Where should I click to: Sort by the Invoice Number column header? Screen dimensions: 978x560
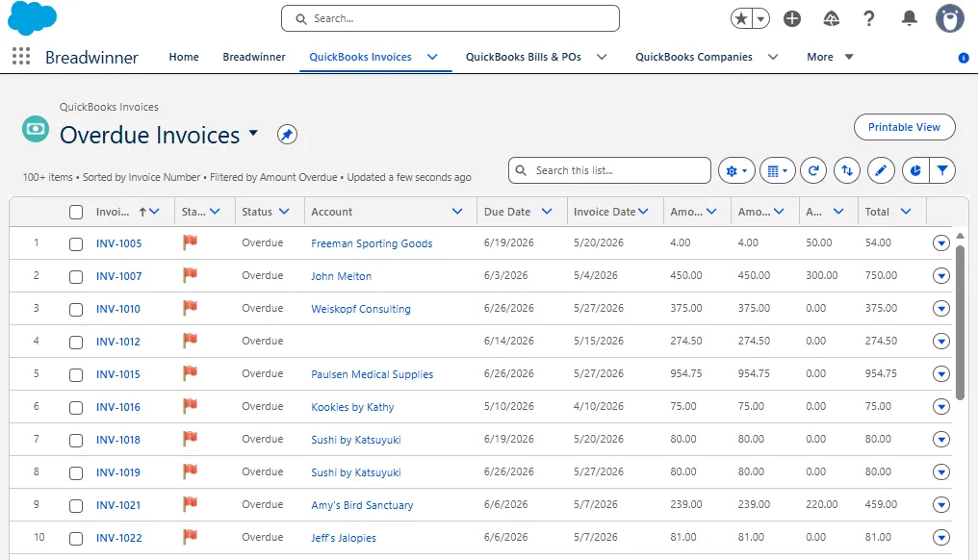click(113, 212)
